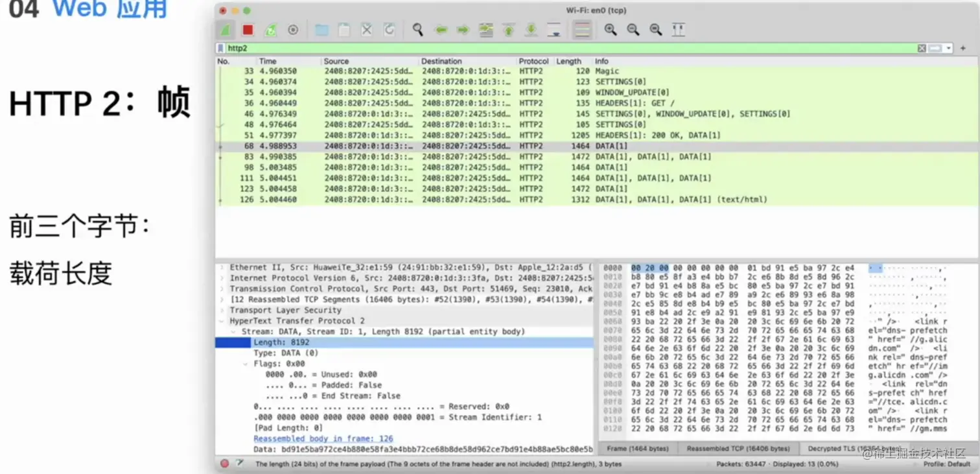Select the Length: 8192 field

coord(404,342)
